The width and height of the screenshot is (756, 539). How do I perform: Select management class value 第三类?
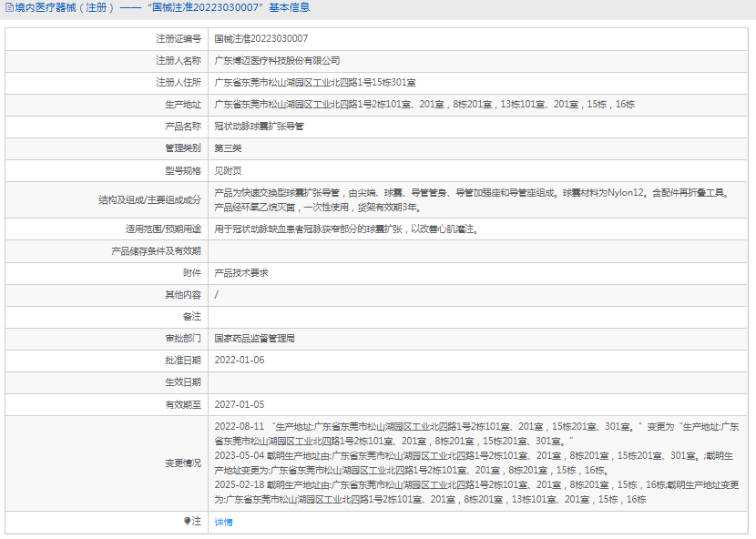[228, 148]
